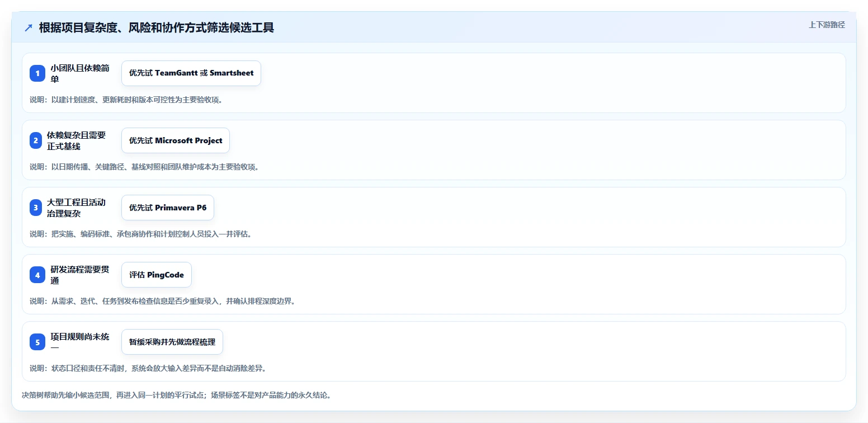Screen dimensions: 868x423
Task: Select the 优先试 TeamGantt 或 Smartsheet button
Action: coord(191,73)
